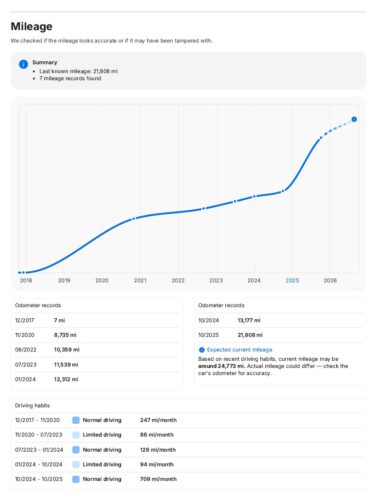The width and height of the screenshot is (377, 500).
Task: Click the Mileage section heading
Action: [x=31, y=26]
